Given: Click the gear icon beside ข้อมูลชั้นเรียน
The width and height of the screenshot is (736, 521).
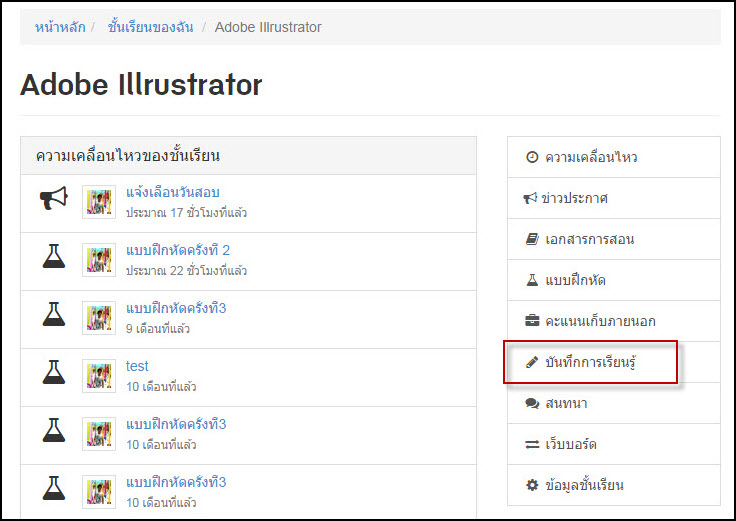Looking at the screenshot, I should pyautogui.click(x=532, y=485).
